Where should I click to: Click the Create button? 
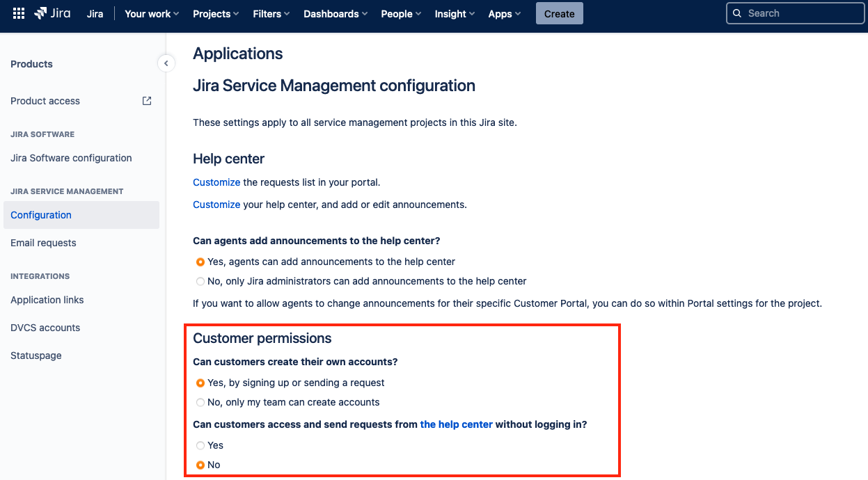[560, 13]
